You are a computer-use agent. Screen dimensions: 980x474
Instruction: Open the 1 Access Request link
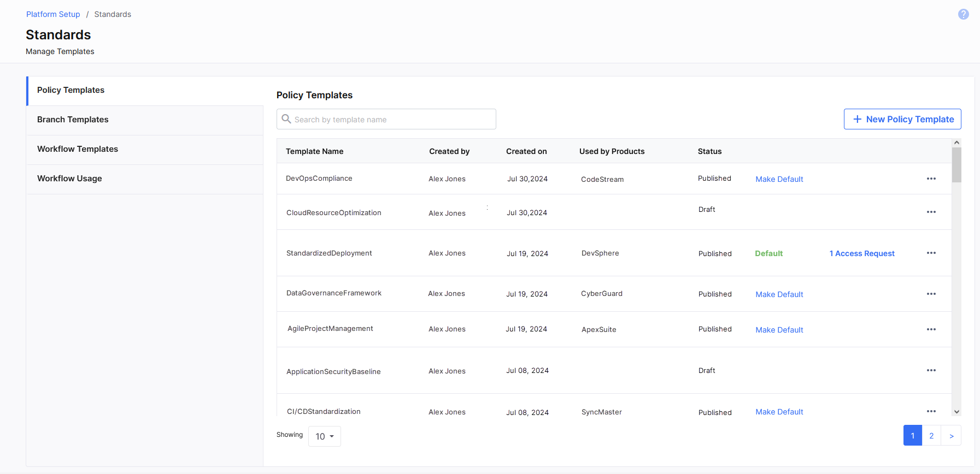point(862,253)
